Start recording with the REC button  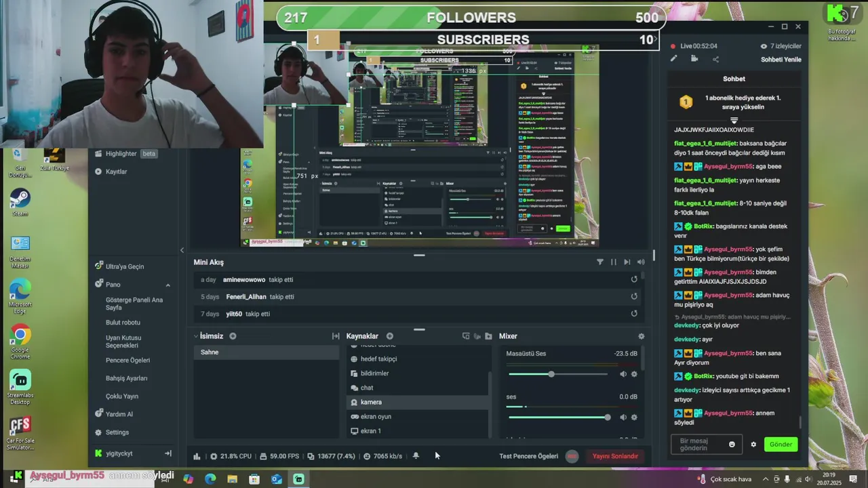(x=572, y=456)
